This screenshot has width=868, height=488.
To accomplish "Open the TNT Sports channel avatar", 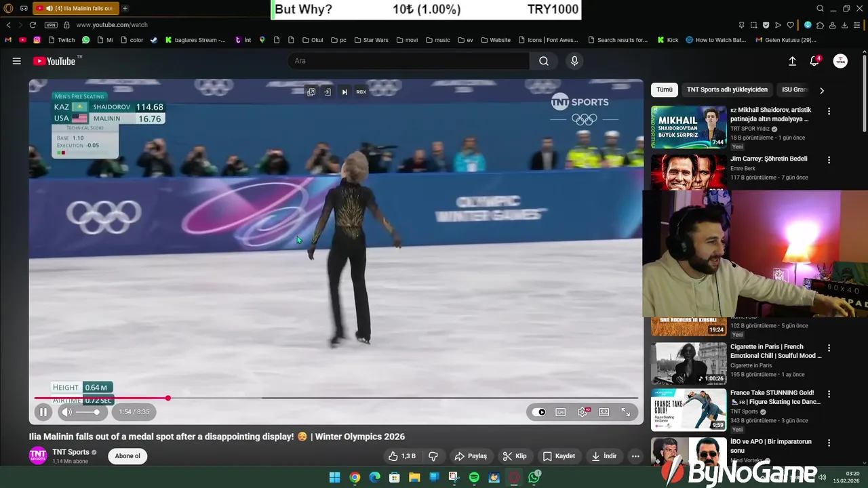I will (x=38, y=455).
